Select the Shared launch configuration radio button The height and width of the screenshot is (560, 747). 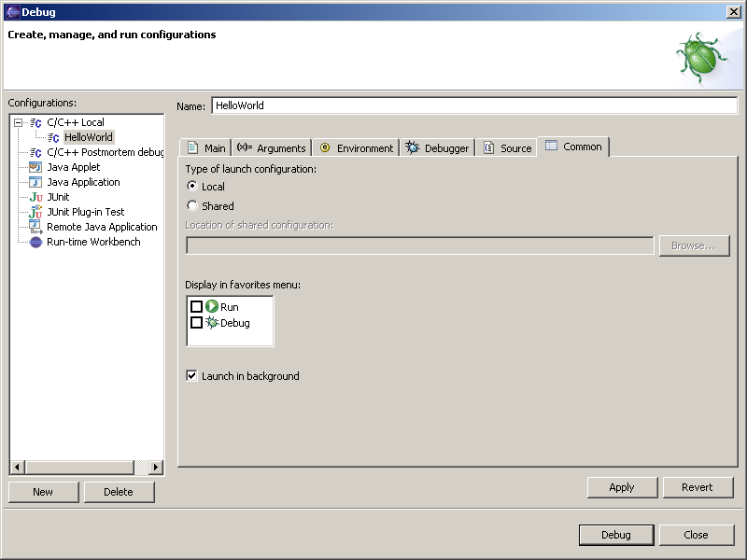192,206
